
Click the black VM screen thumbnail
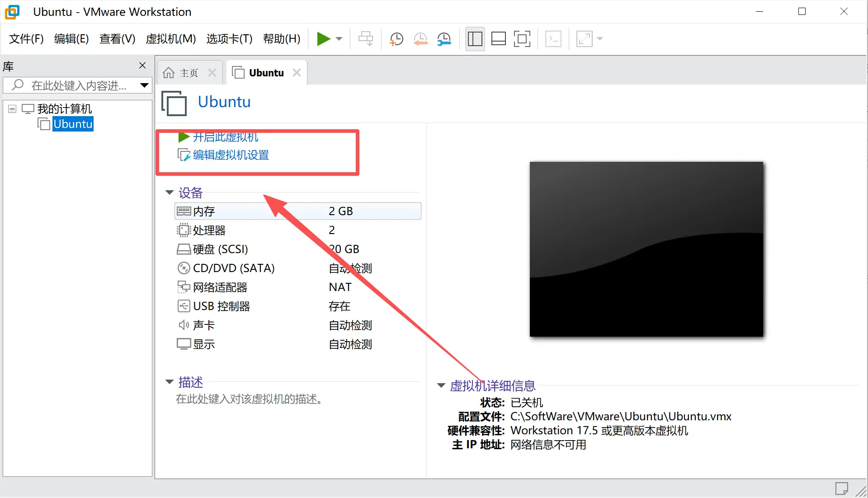[x=646, y=249]
